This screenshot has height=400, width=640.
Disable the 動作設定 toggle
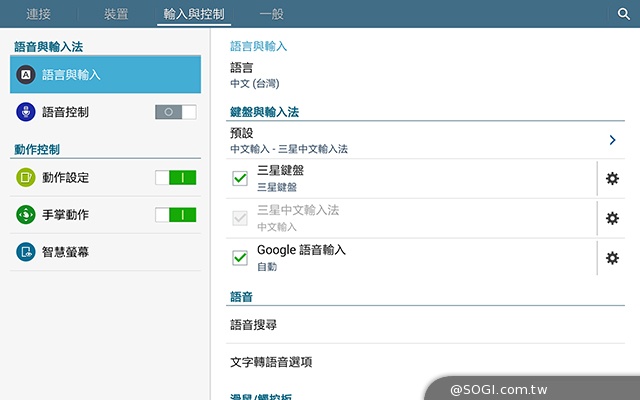tap(176, 178)
